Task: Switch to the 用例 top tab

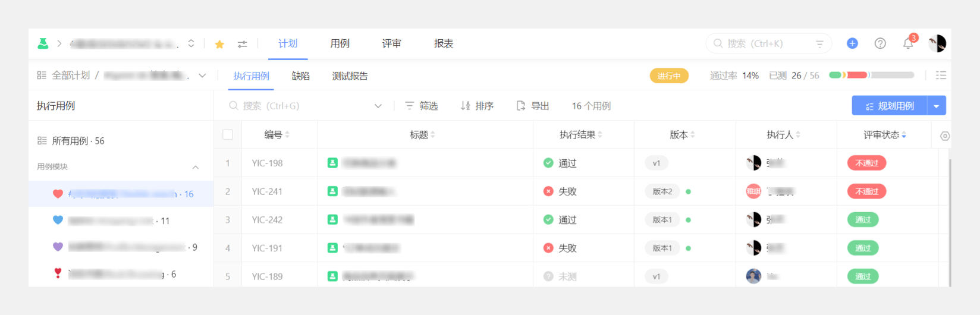Action: pyautogui.click(x=340, y=43)
